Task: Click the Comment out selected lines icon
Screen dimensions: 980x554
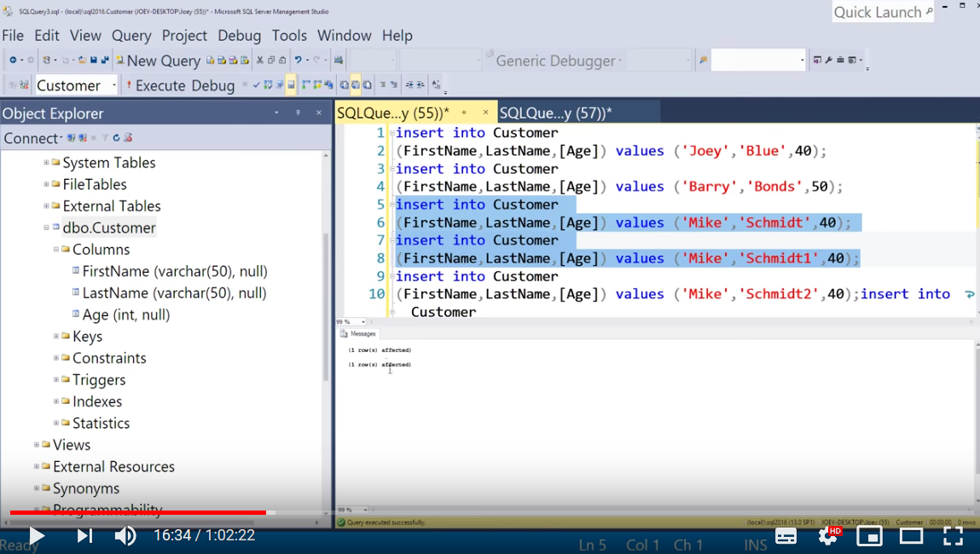Action: [x=382, y=85]
